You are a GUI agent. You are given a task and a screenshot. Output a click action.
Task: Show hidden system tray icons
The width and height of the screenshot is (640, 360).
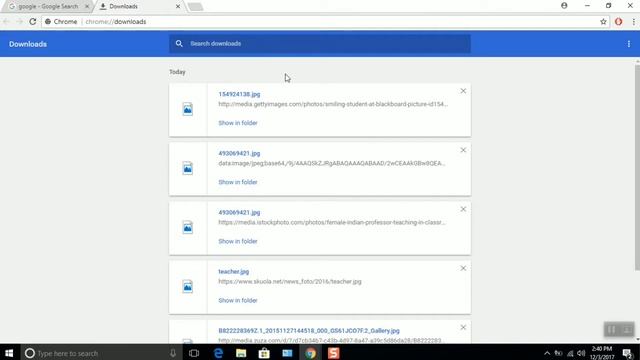coord(547,353)
